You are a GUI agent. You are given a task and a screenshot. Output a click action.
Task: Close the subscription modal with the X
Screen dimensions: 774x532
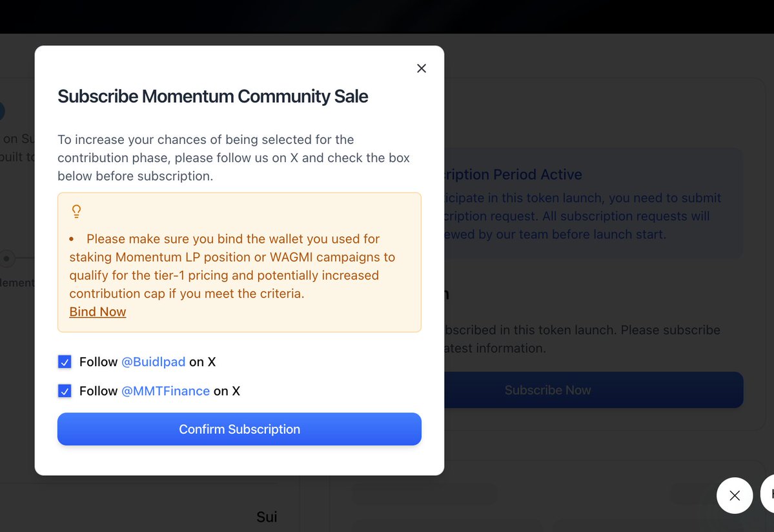point(422,68)
